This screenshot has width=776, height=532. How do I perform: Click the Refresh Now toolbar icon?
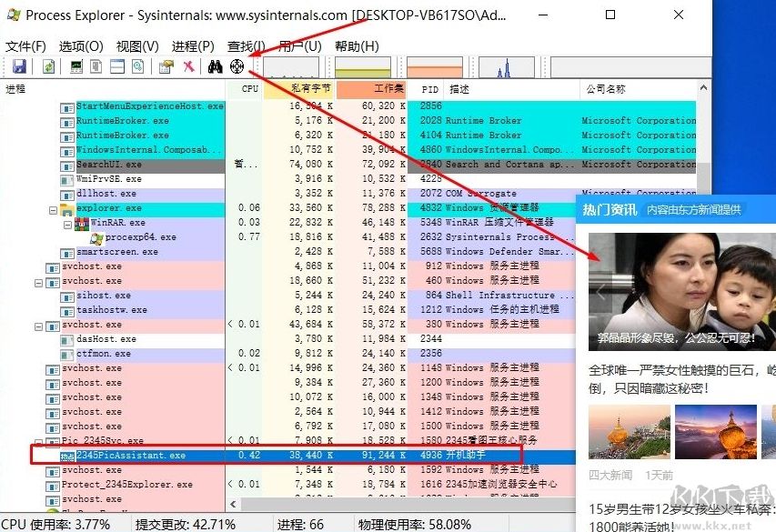click(x=48, y=66)
